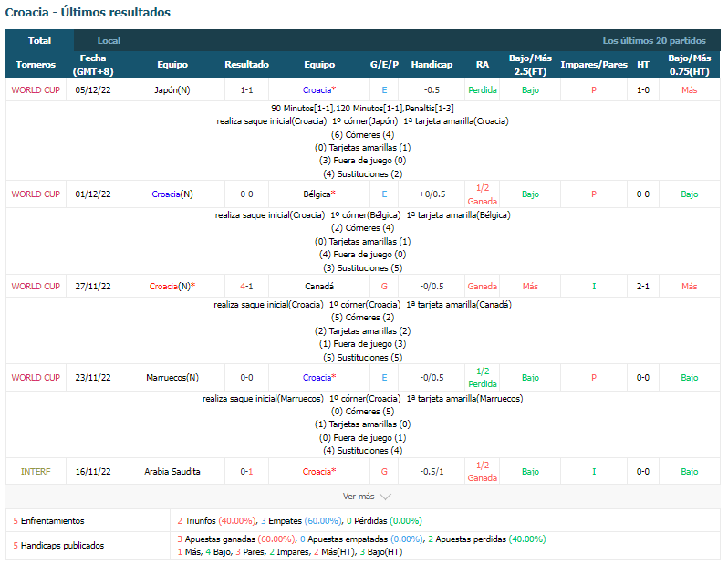Click '(5) Córneres (2)' stat line
Image resolution: width=728 pixels, height=565 pixels.
click(362, 317)
